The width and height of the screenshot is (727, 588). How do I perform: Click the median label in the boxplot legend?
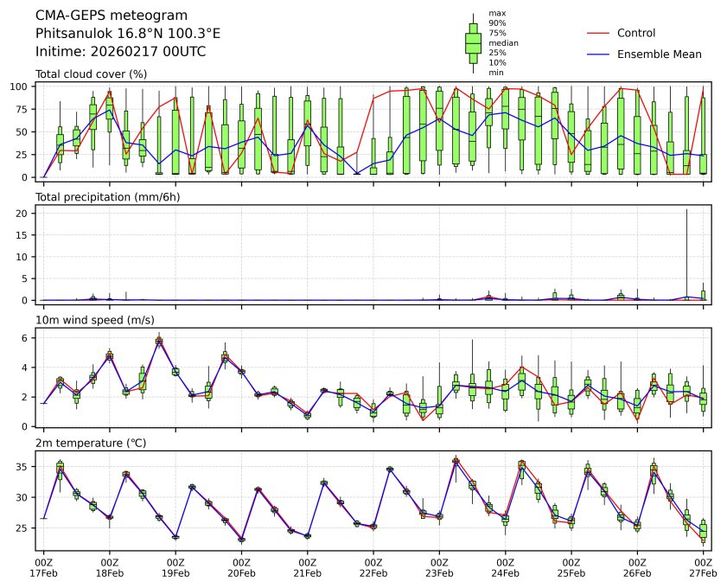[503, 42]
